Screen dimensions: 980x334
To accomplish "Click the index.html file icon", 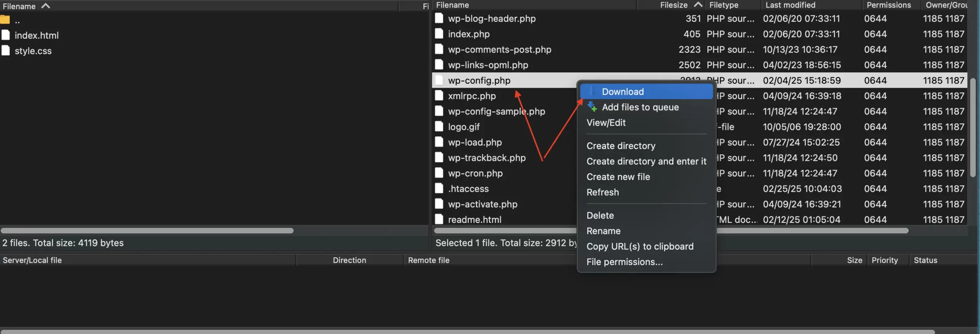I will pos(5,35).
